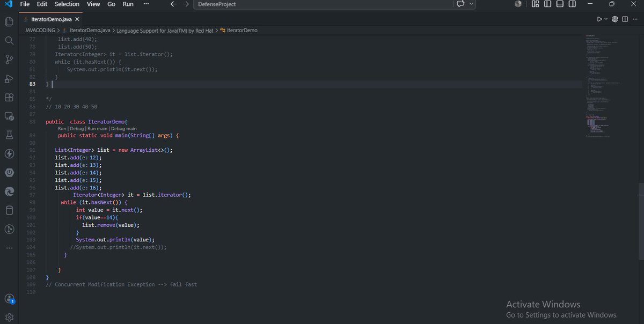
Task: Show additional views ellipsis in activity bar
Action: click(x=9, y=248)
